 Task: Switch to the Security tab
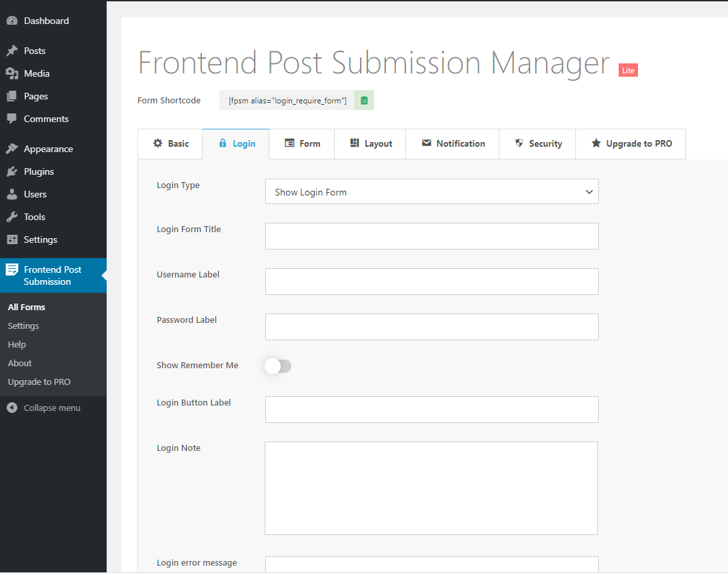[x=537, y=144]
